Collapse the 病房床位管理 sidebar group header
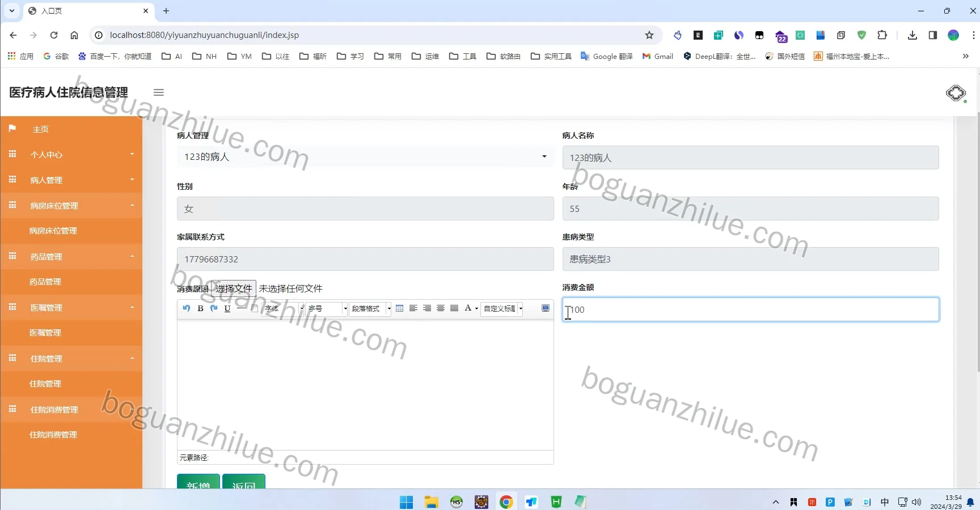This screenshot has width=980, height=510. click(71, 206)
